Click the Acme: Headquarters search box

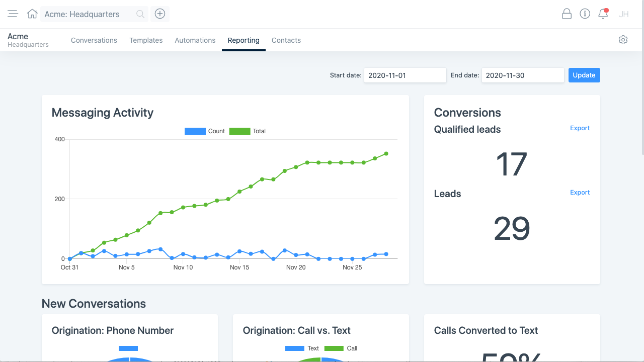click(x=95, y=14)
